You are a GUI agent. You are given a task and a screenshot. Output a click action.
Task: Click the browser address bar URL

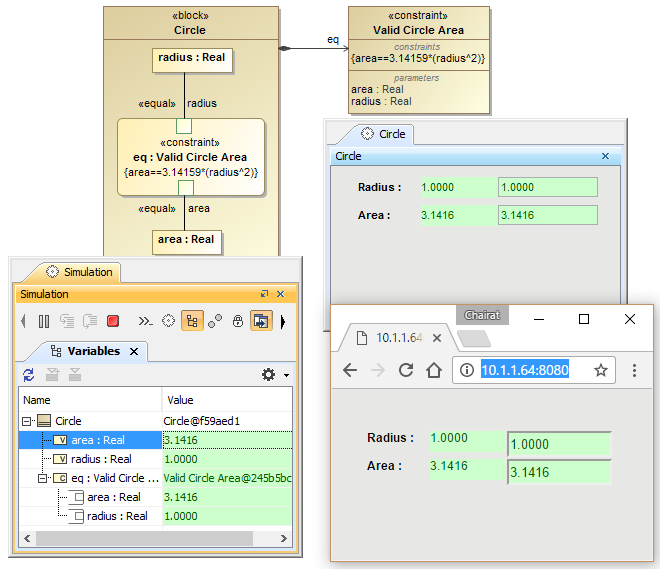(525, 370)
